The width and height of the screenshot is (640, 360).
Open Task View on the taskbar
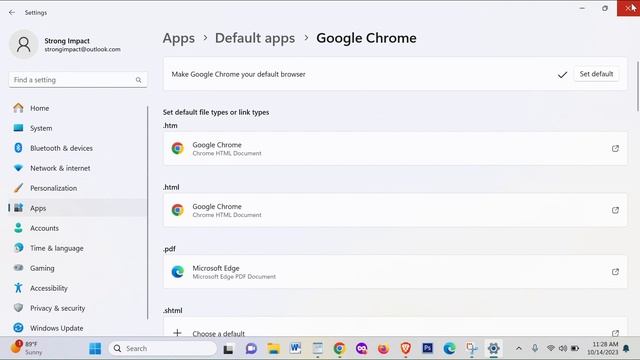pyautogui.click(x=228, y=349)
